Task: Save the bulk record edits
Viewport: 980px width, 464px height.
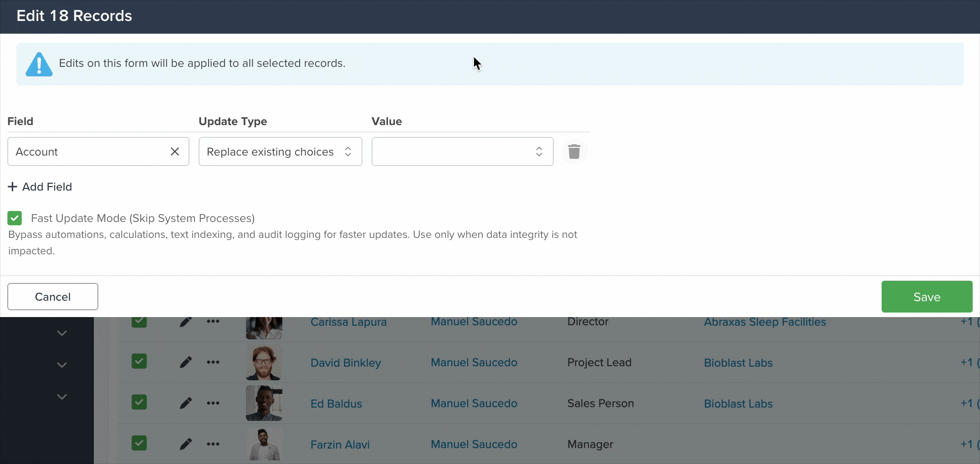Action: tap(927, 297)
